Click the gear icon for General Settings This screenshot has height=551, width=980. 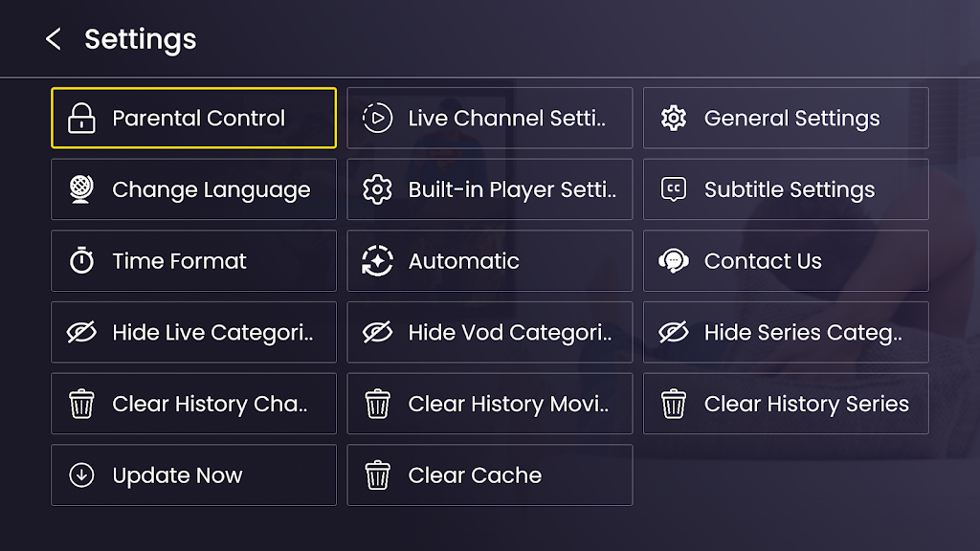click(x=674, y=119)
